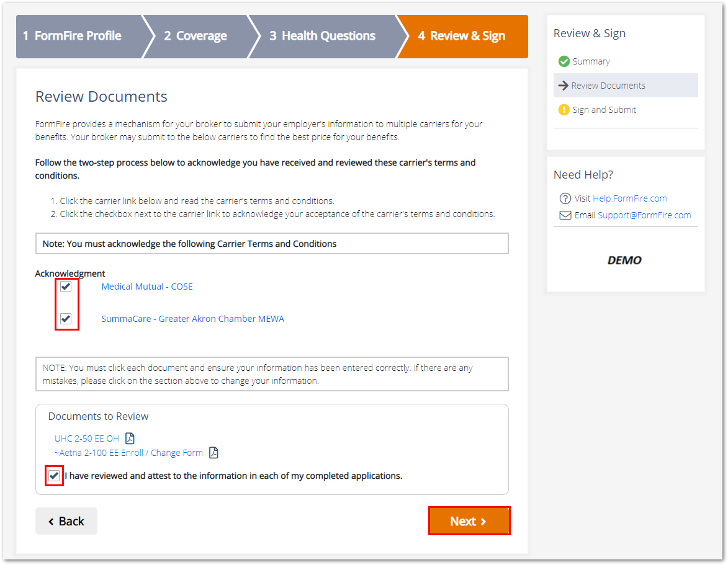The height and width of the screenshot is (565, 728).
Task: Click the email envelope icon
Action: [x=565, y=215]
